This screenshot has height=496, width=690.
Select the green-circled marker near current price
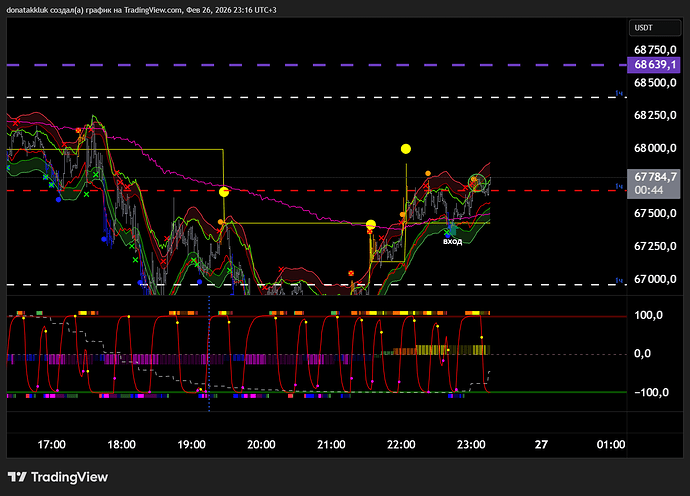point(478,182)
